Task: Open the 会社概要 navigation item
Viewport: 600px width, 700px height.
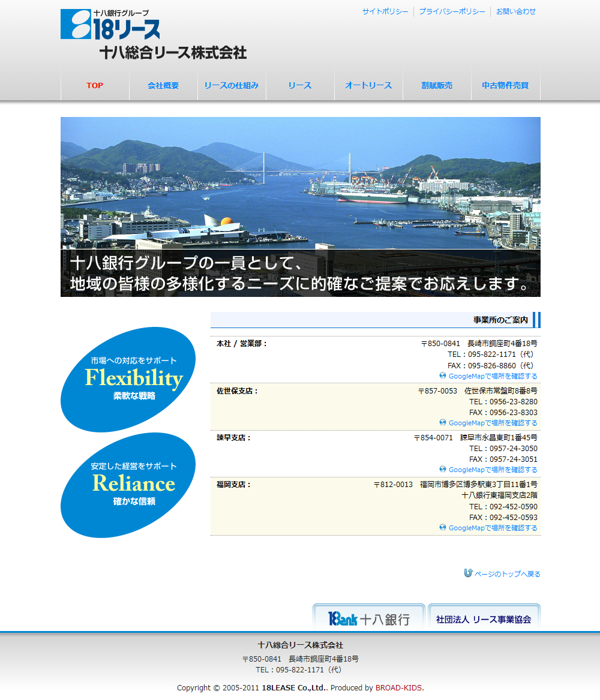Action: tap(163, 85)
